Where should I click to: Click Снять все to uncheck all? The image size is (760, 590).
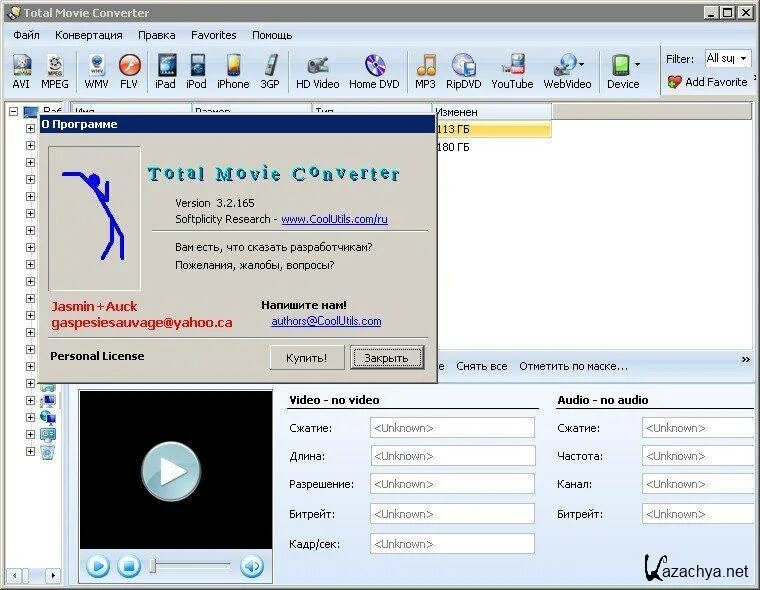point(482,367)
